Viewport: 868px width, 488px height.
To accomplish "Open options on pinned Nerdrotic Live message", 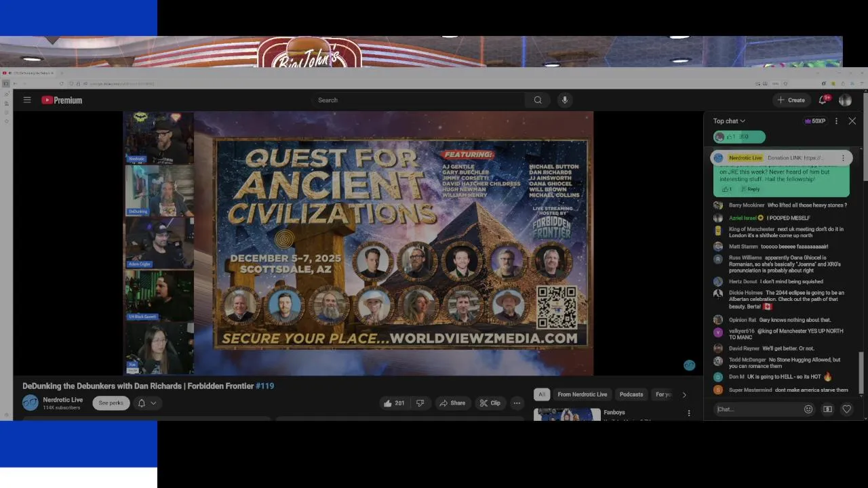I will click(843, 158).
